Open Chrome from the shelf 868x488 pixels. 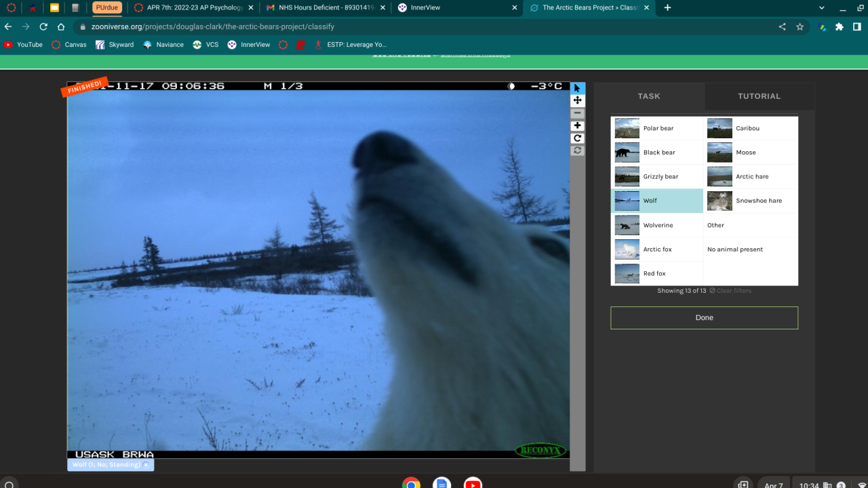(x=411, y=484)
